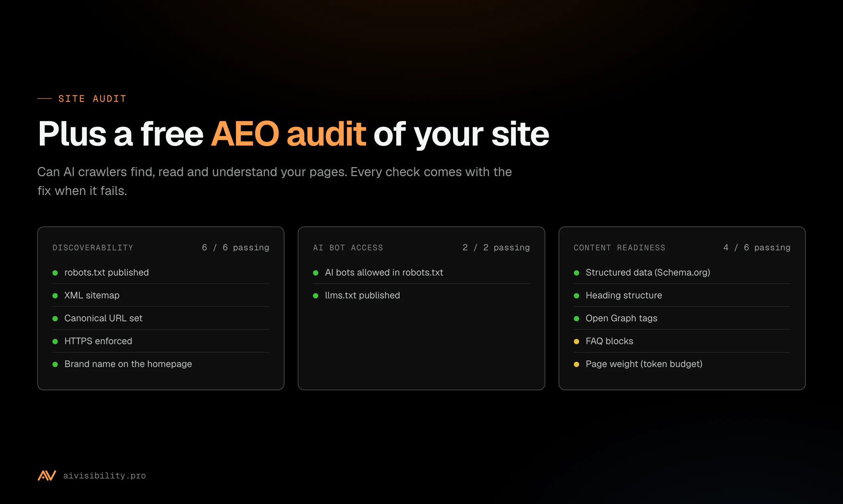843x504 pixels.
Task: Click green dot beside 'Brand name on the homepage'
Action: 55,364
